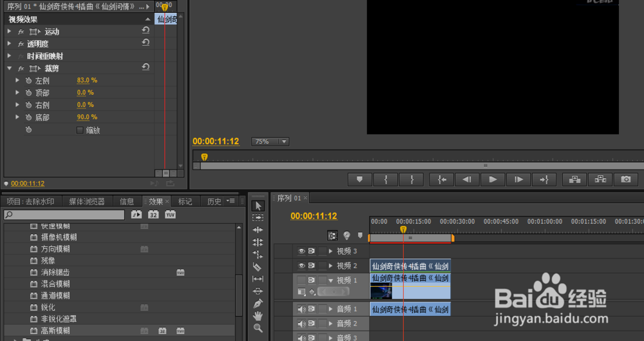This screenshot has width=644, height=341.
Task: Toggle animation stopwatch for 底部
Action: coord(28,117)
